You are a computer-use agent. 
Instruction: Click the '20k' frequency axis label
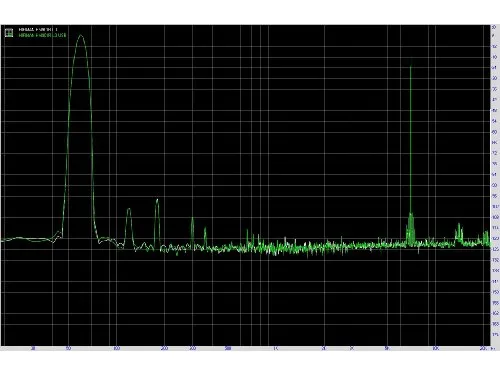pos(483,349)
